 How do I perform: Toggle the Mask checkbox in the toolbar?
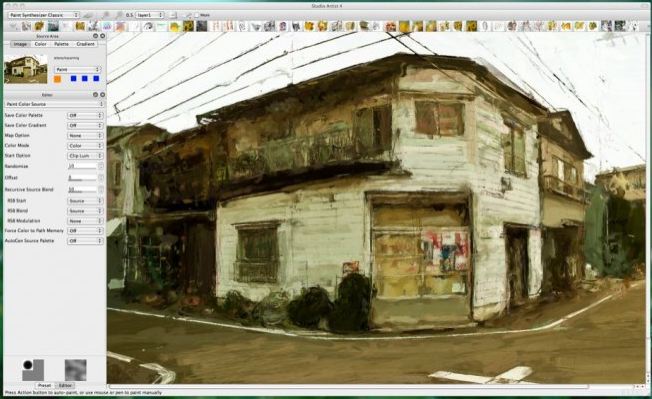coord(197,15)
